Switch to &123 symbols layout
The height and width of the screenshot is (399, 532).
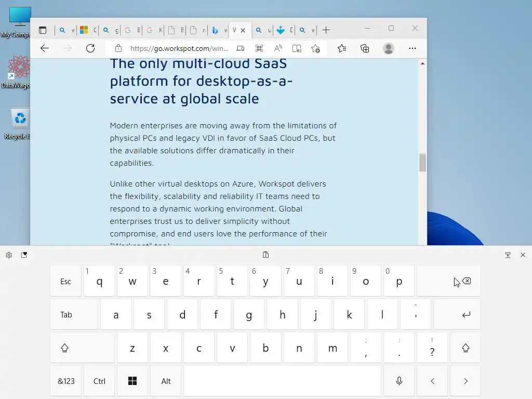click(66, 381)
